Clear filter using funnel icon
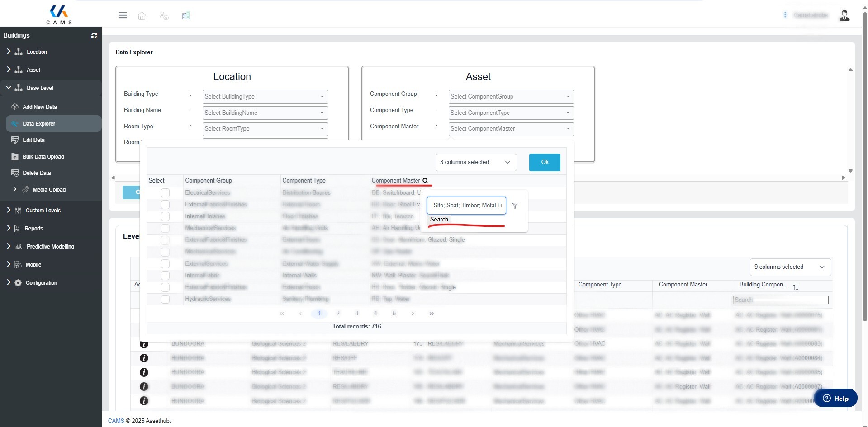The image size is (868, 427). pyautogui.click(x=515, y=206)
